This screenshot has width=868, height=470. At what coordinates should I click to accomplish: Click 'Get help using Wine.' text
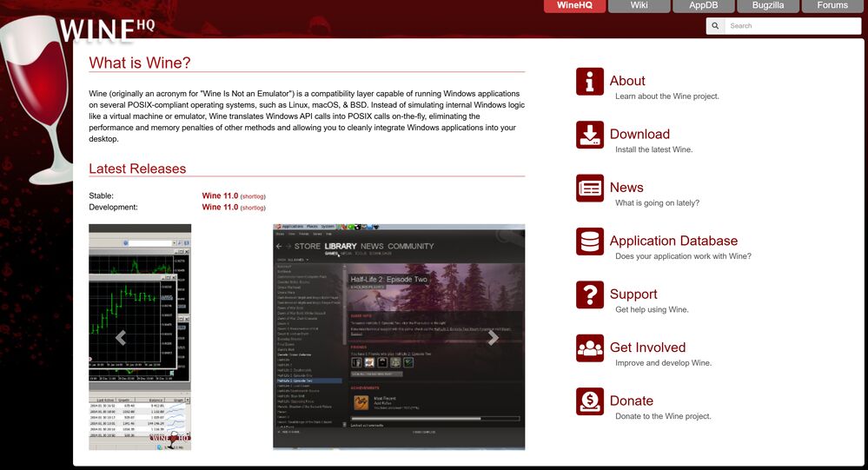(652, 309)
